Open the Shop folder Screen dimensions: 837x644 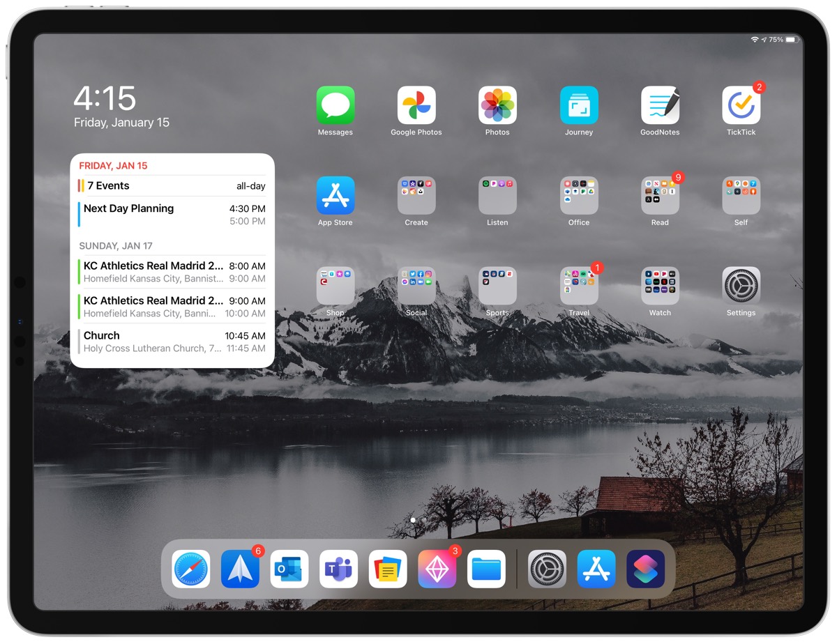tap(335, 286)
